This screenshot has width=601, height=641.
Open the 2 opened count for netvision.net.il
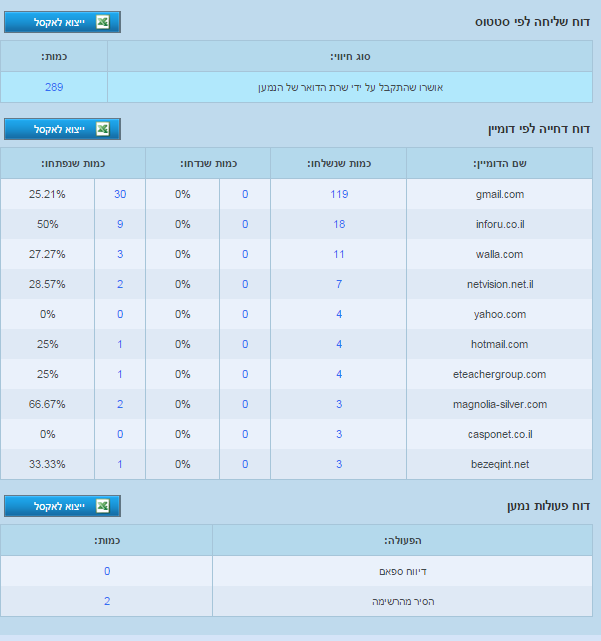120,284
